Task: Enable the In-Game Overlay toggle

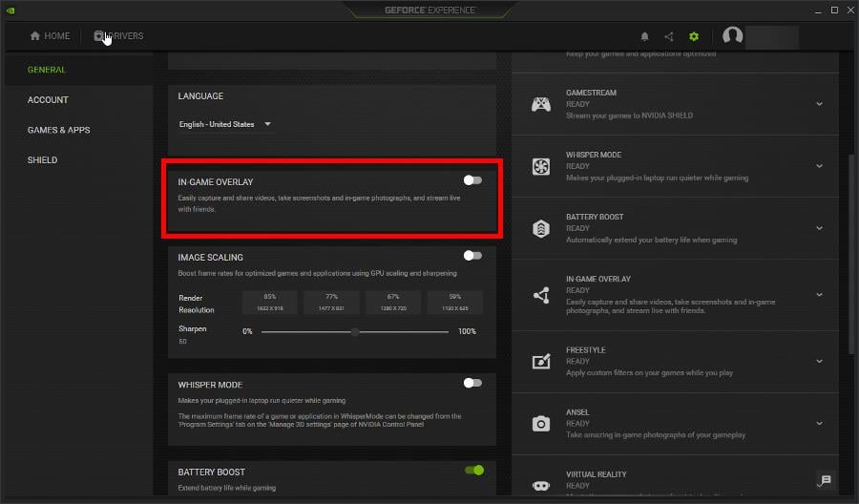Action: pos(472,180)
